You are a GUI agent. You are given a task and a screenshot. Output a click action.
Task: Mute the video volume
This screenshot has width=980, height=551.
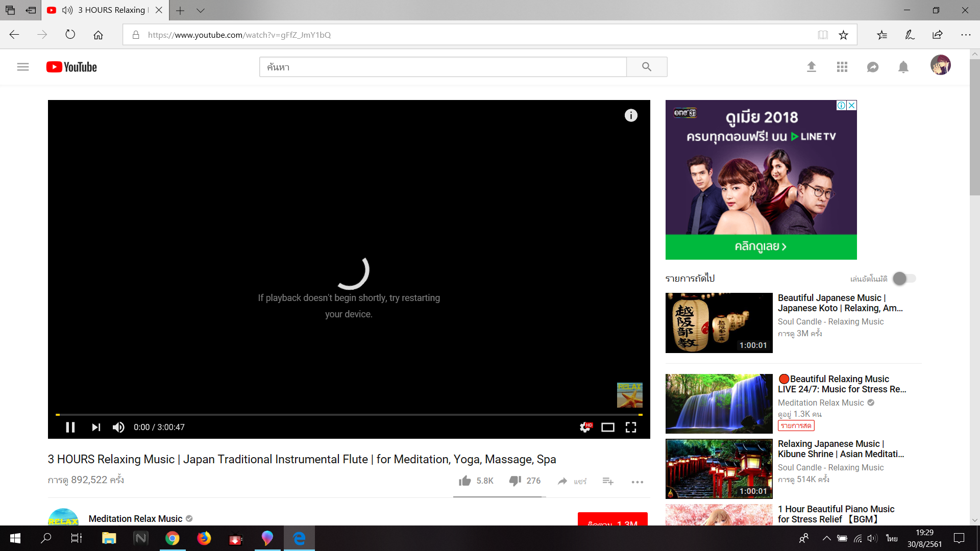[118, 427]
